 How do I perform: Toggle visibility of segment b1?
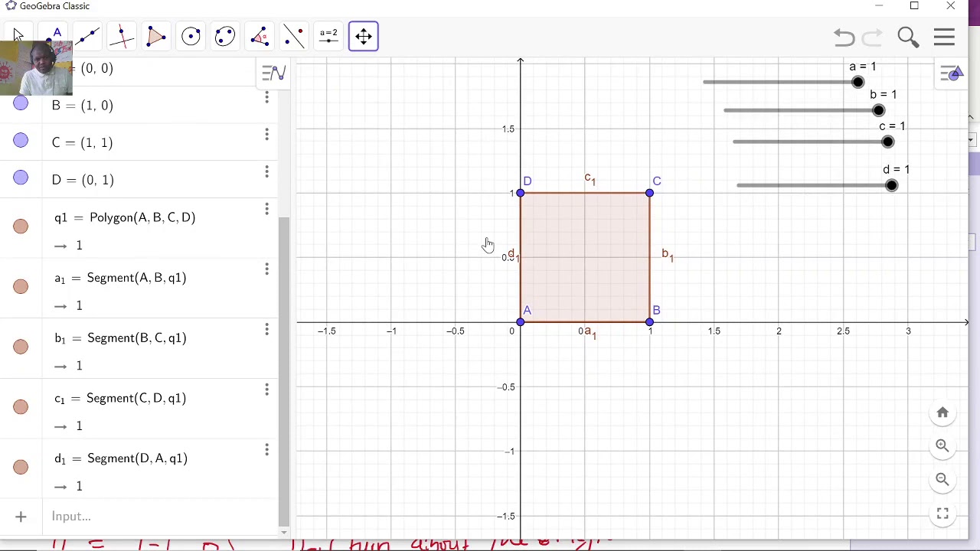pyautogui.click(x=21, y=347)
